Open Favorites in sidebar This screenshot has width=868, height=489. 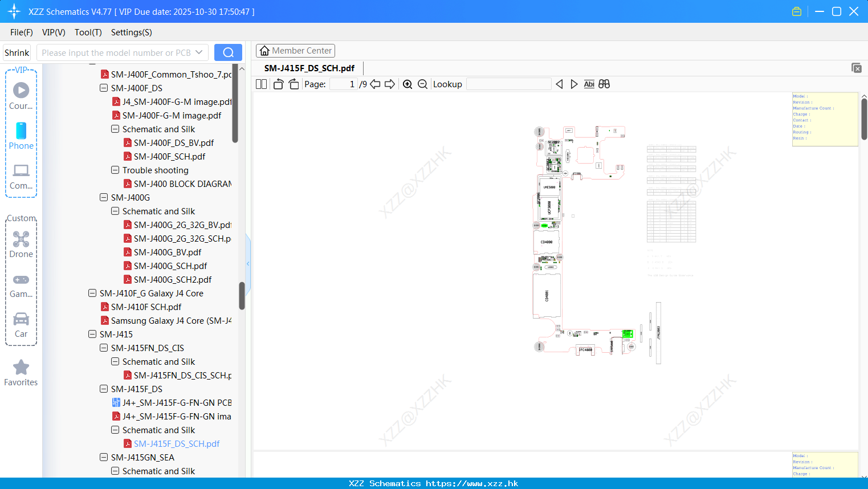tap(21, 373)
